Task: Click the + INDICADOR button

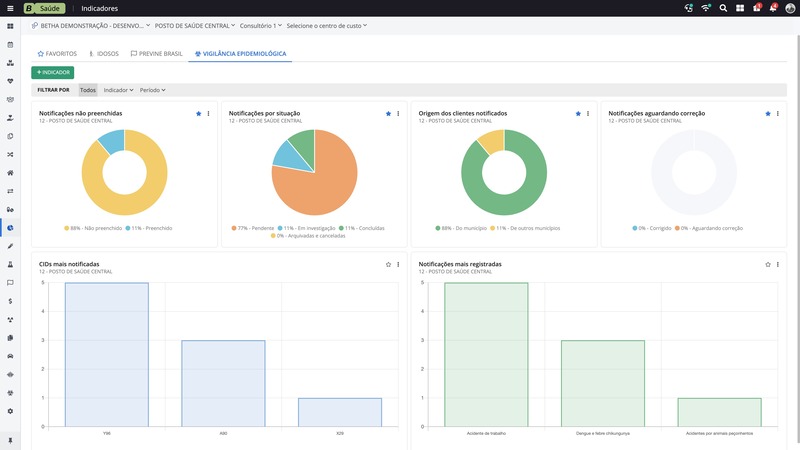Action: tap(53, 73)
